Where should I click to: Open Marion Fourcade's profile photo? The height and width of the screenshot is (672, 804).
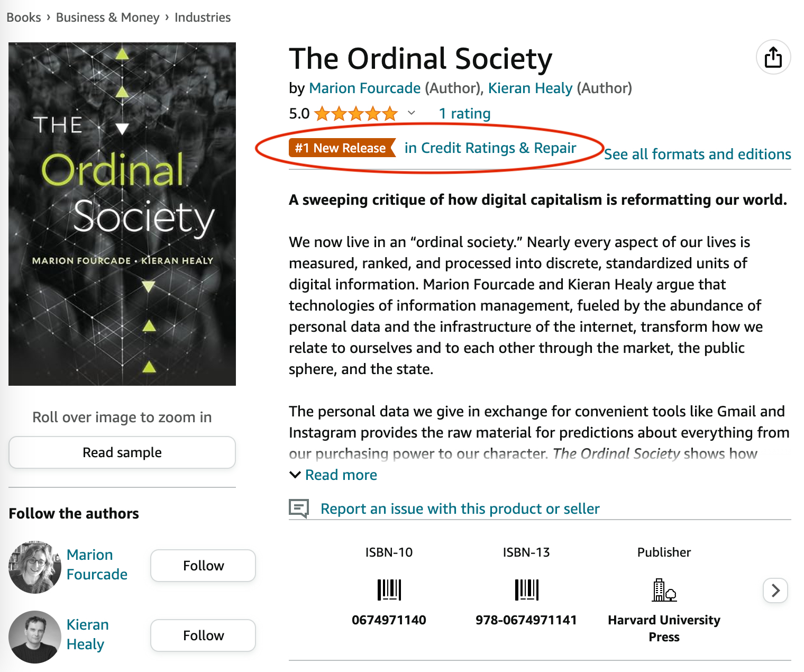pyautogui.click(x=35, y=567)
